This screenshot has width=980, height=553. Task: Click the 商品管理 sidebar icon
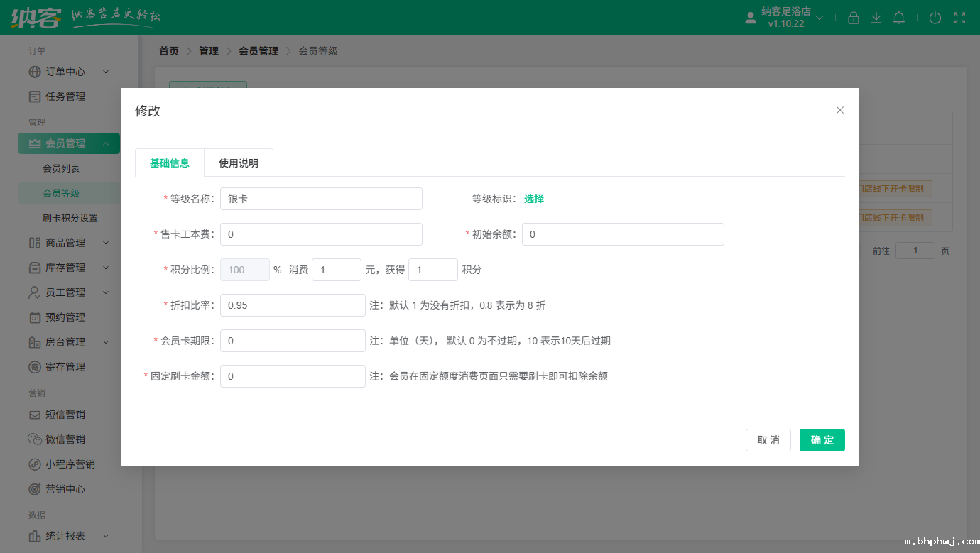point(34,243)
